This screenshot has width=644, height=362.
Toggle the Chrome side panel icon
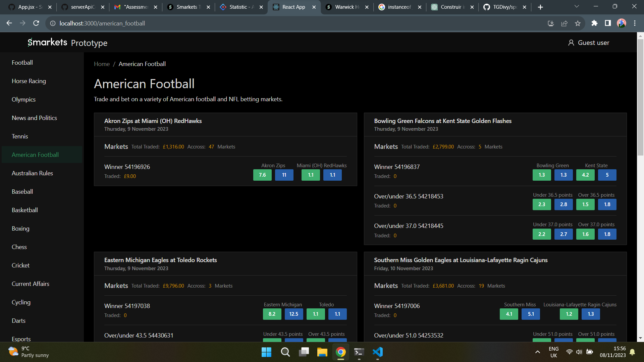(x=608, y=23)
